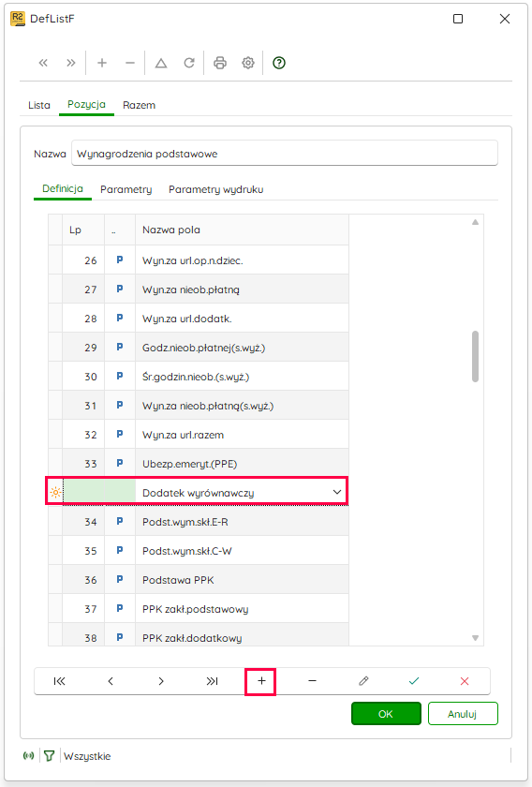Image resolution: width=532 pixels, height=787 pixels.
Task: Click the row number 30 cell
Action: [x=83, y=377]
